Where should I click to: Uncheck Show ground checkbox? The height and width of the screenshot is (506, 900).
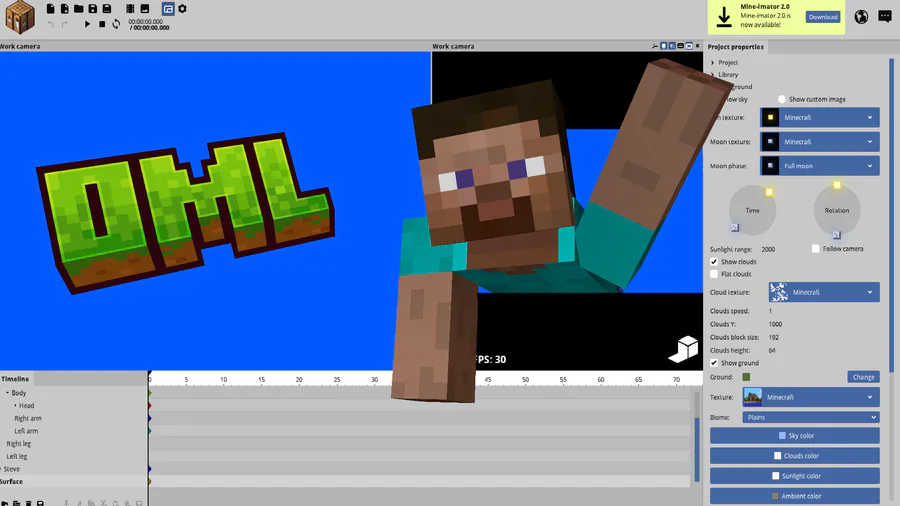[714, 363]
